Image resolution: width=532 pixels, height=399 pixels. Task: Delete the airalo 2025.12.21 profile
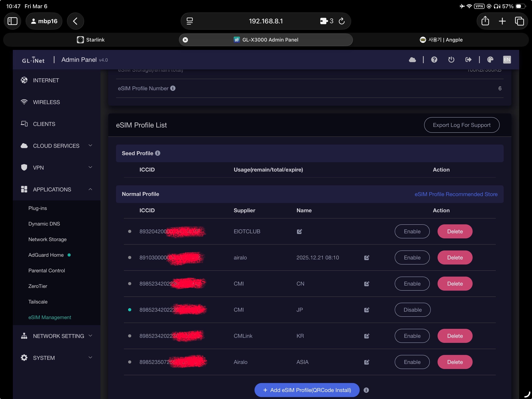(455, 258)
